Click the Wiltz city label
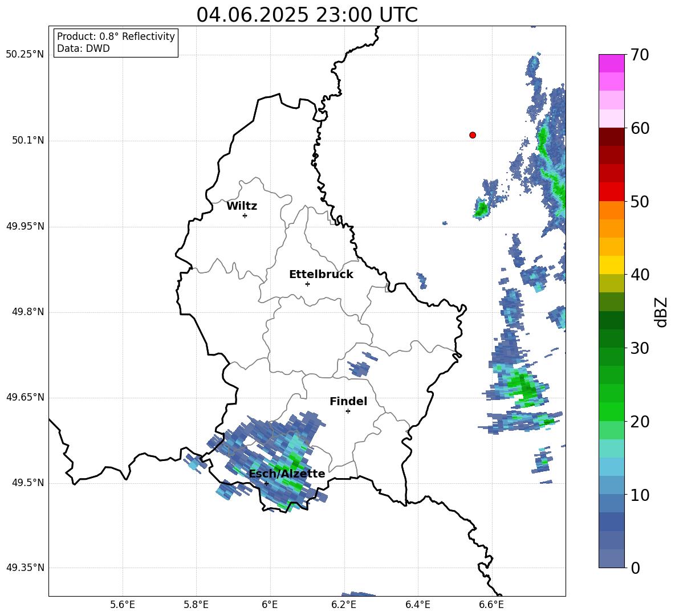This screenshot has width=675, height=616. [x=242, y=206]
